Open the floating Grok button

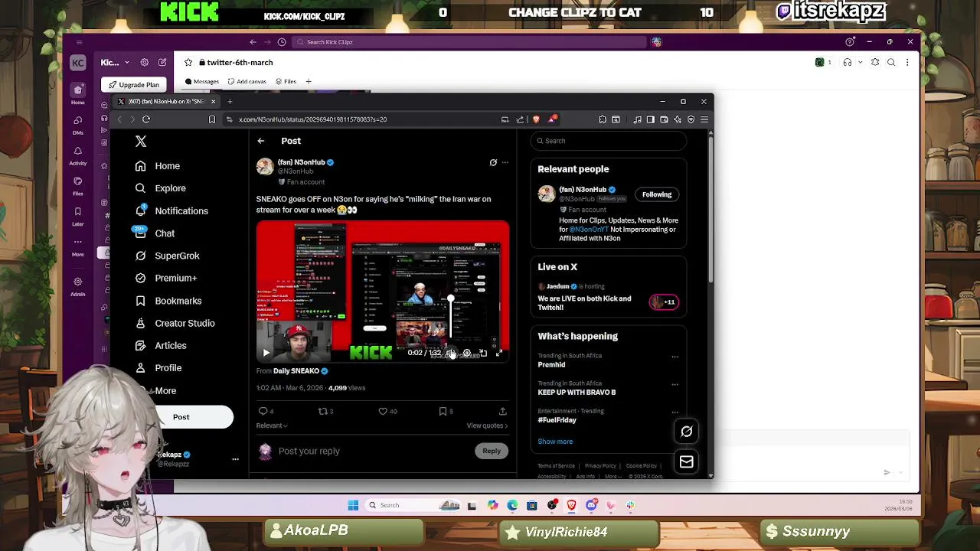(x=687, y=432)
